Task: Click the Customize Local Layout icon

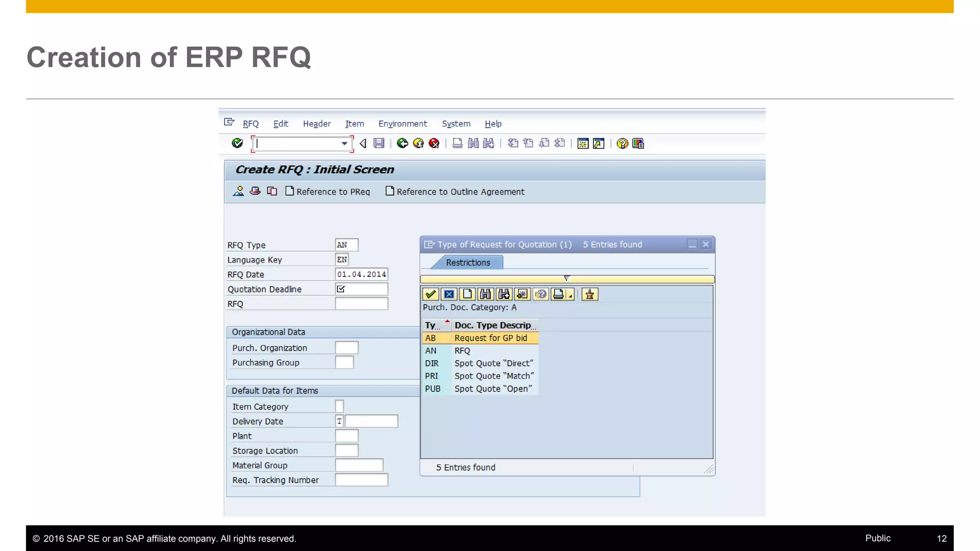Action: click(x=638, y=143)
